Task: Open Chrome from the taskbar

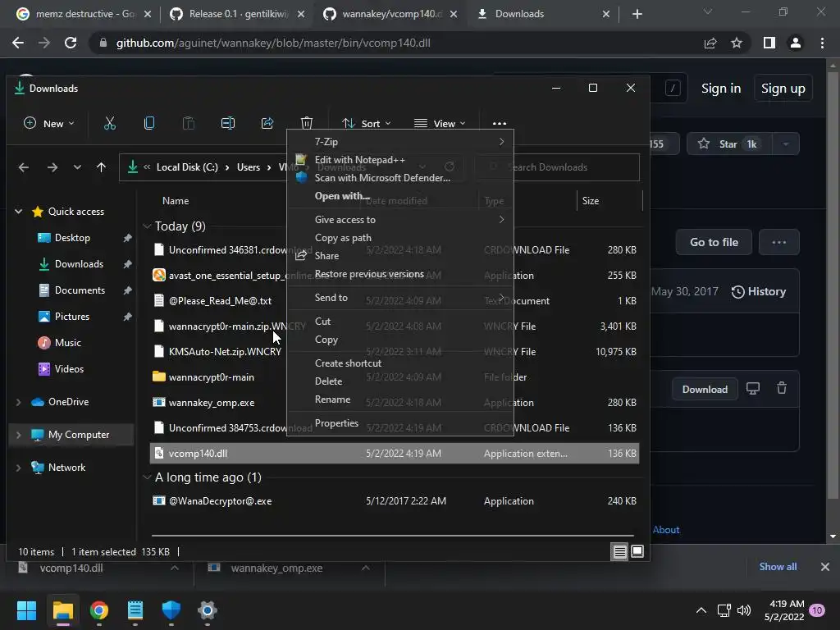Action: 99,610
